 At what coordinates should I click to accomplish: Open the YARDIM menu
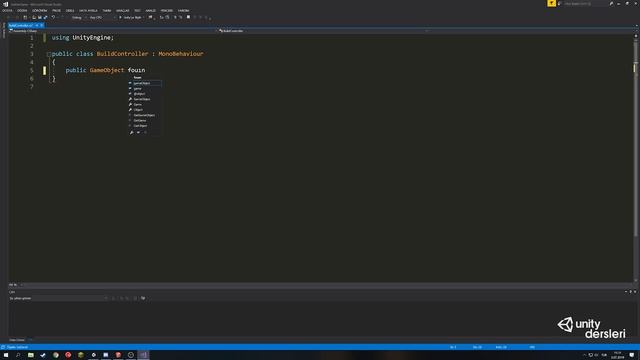point(183,11)
